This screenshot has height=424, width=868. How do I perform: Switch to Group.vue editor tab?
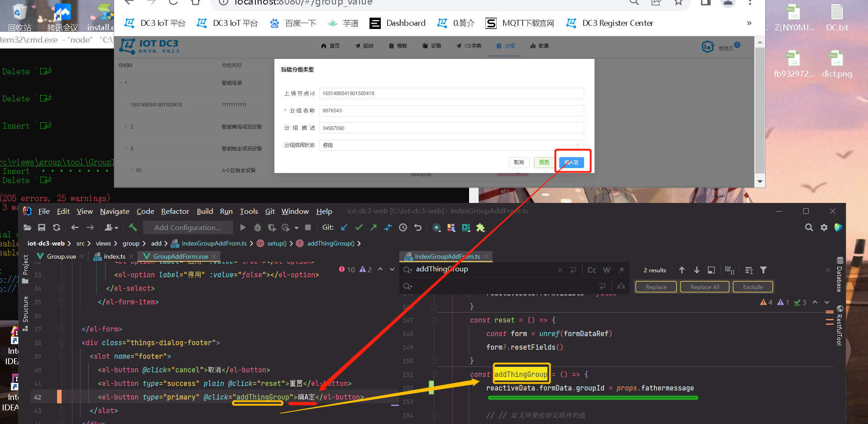[x=61, y=256]
